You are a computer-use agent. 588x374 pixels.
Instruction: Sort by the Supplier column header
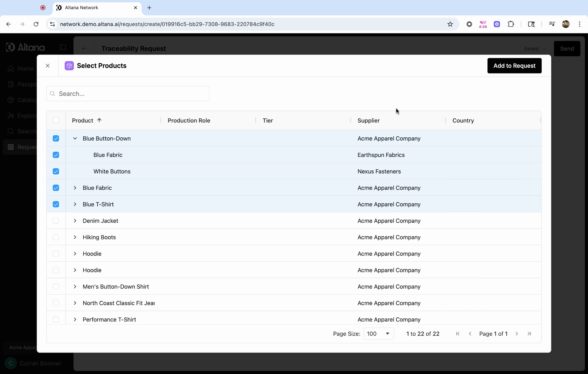[368, 121]
